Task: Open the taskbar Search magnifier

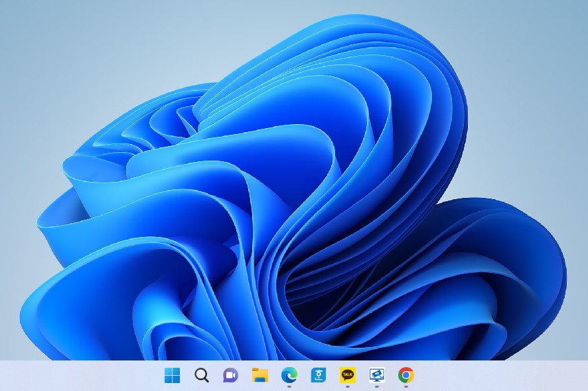Action: click(201, 375)
